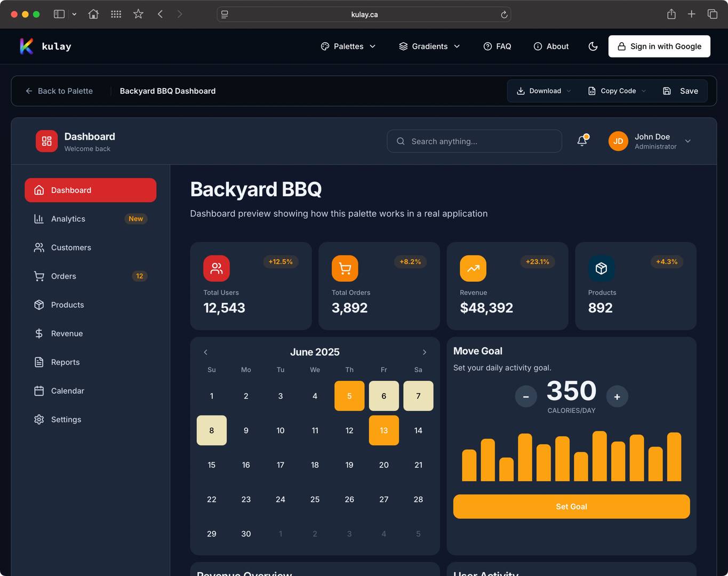Expand the Copy Code options
The height and width of the screenshot is (576, 728).
617,91
